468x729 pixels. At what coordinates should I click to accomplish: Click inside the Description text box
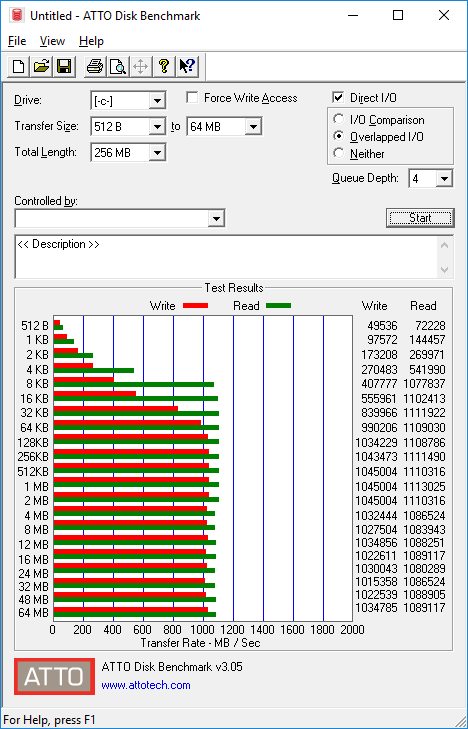point(227,257)
